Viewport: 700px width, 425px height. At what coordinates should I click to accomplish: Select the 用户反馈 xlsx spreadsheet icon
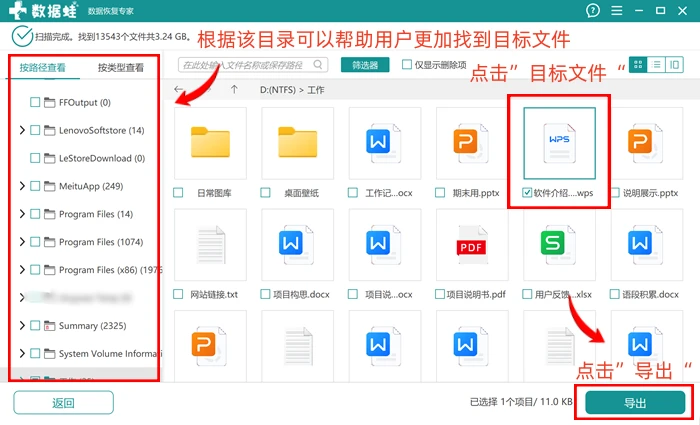click(559, 244)
